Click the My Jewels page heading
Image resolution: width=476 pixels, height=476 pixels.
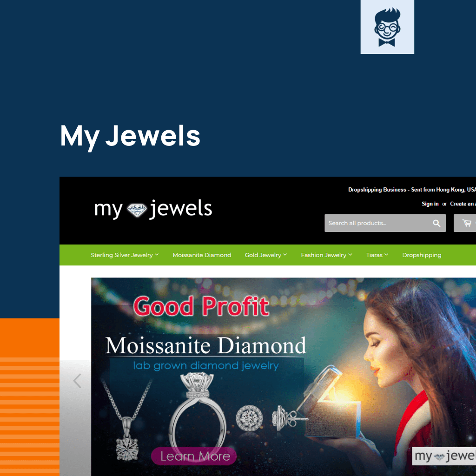click(x=130, y=136)
